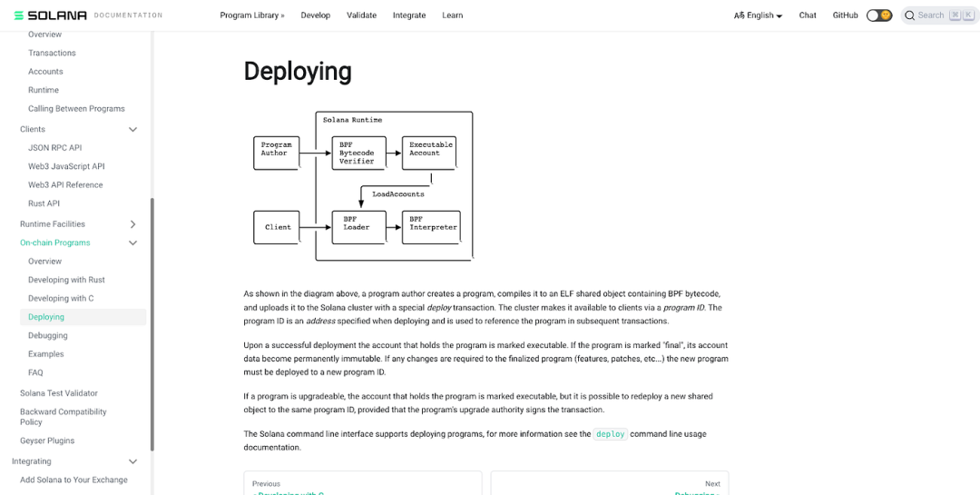Open Debugging in the sidebar

[47, 335]
